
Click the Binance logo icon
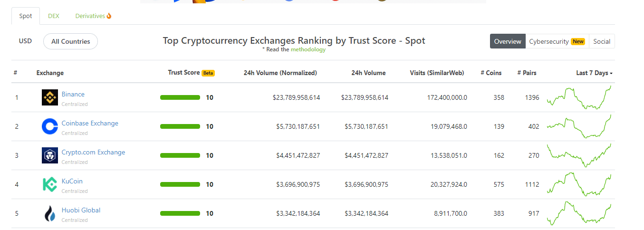point(49,97)
